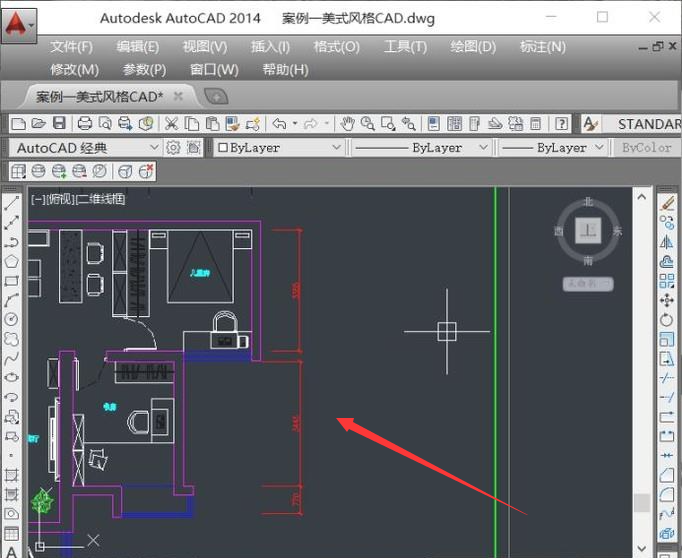
Task: Open the 格式(O) menu
Action: click(336, 47)
